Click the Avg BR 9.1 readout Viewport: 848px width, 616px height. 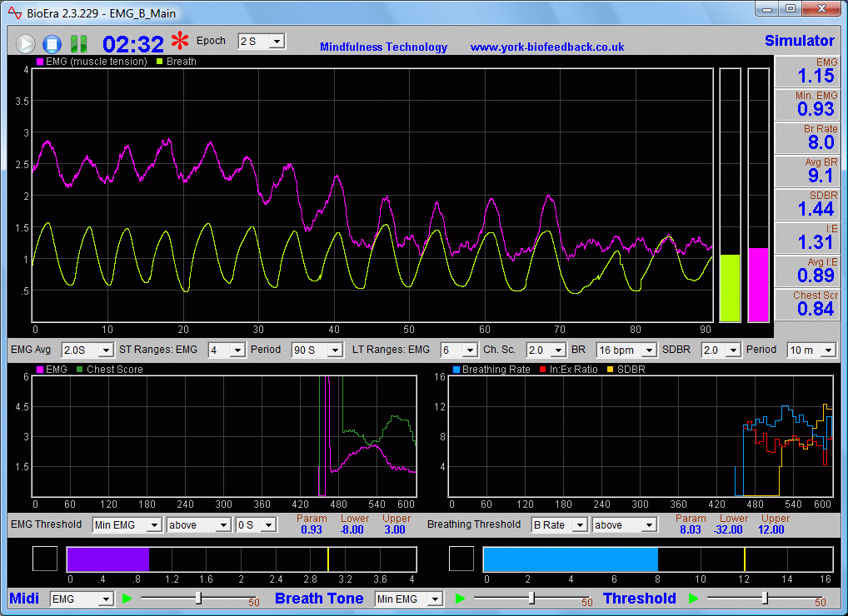click(x=806, y=171)
